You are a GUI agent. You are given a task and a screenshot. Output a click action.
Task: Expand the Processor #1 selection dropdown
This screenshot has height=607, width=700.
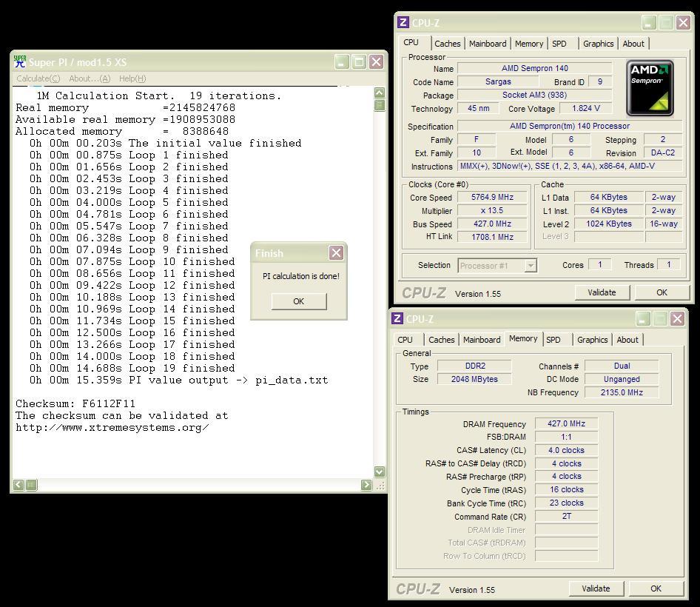[531, 266]
